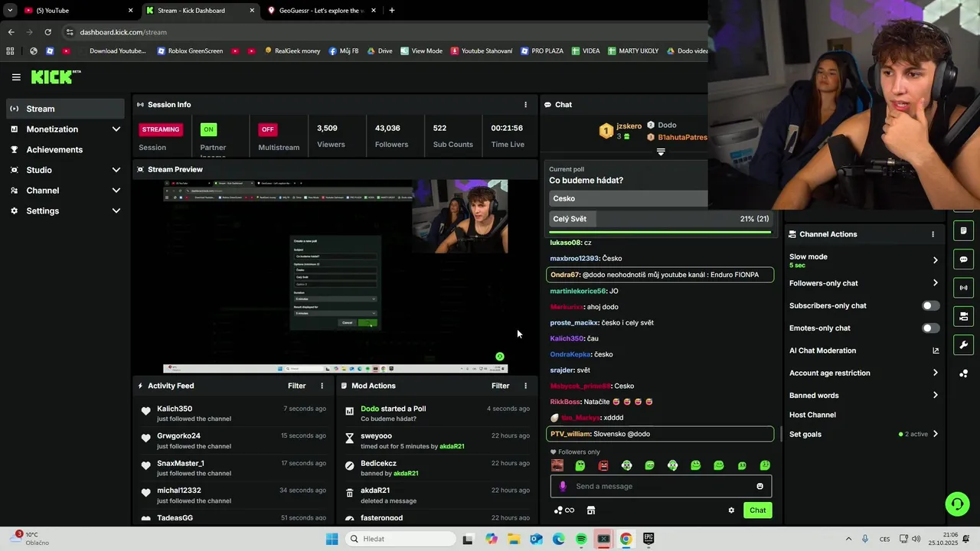Click the purple microphone icon in message box
The width and height of the screenshot is (980, 551).
[563, 486]
